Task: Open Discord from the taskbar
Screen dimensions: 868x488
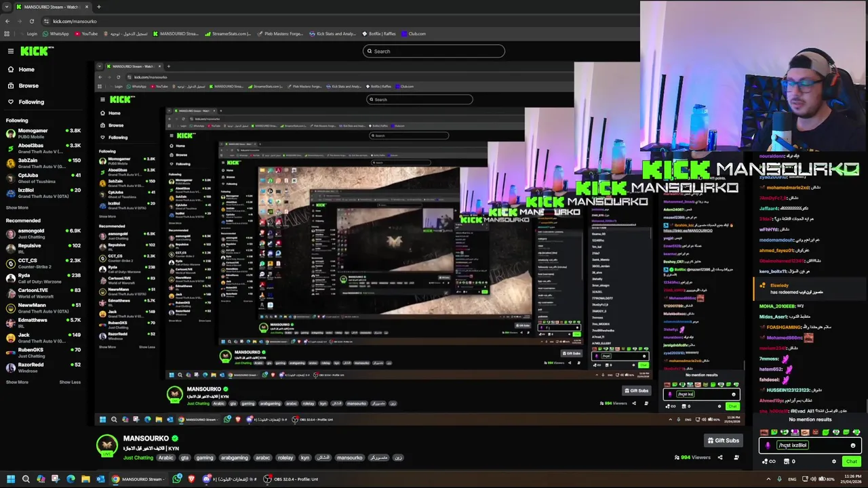Action: (x=206, y=479)
